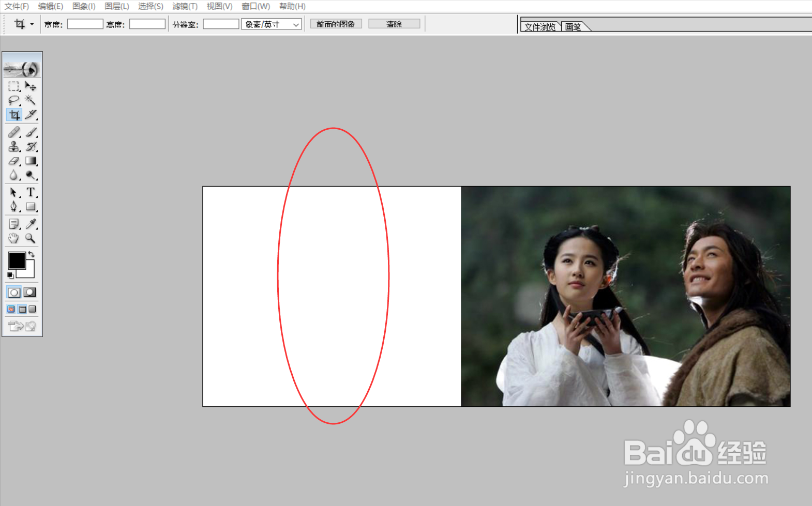Open the 帮助(H) menu
Screen dimensions: 812x506
click(292, 6)
